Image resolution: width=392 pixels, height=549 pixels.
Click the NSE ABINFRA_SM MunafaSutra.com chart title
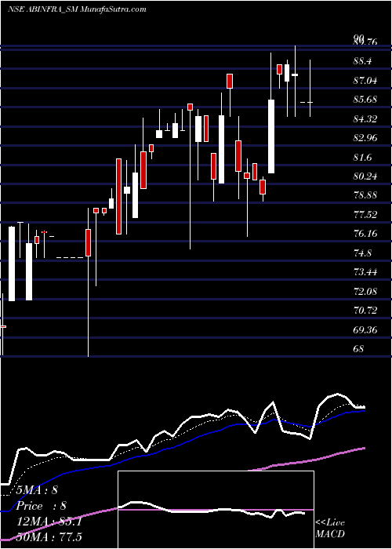click(x=76, y=9)
